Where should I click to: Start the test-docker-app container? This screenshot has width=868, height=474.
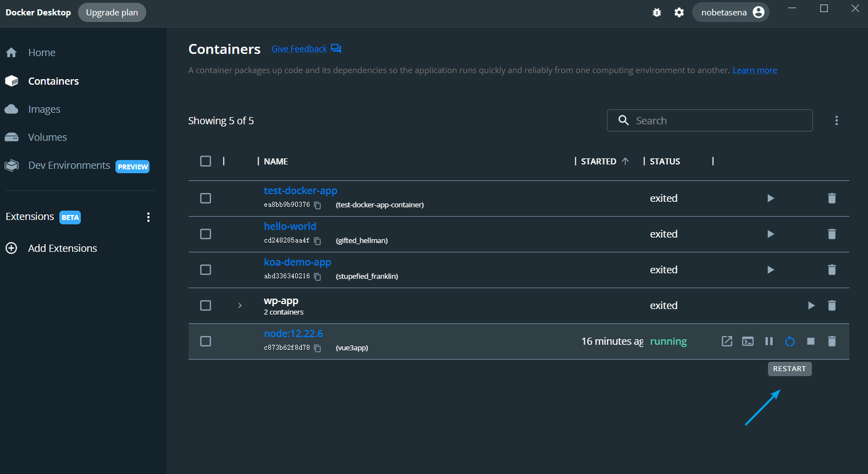tap(770, 199)
